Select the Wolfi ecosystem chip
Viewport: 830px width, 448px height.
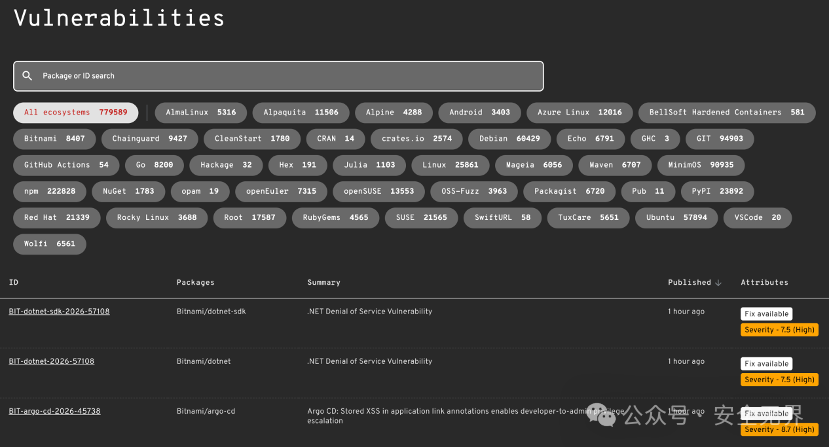[x=50, y=244]
